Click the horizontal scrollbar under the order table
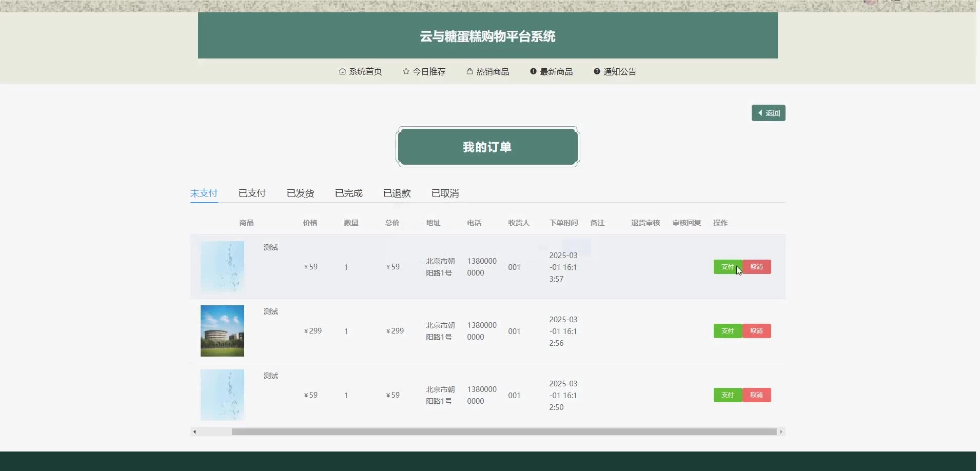Viewport: 980px width, 471px height. pyautogui.click(x=504, y=432)
